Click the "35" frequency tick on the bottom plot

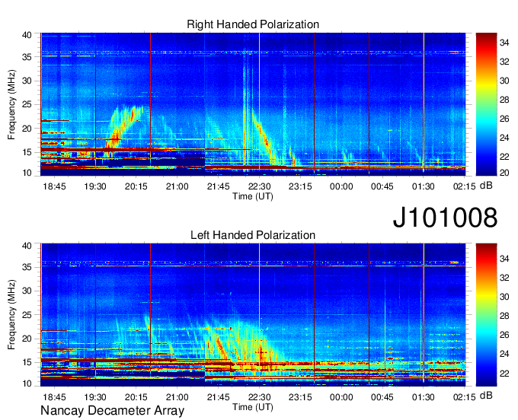click(x=27, y=267)
